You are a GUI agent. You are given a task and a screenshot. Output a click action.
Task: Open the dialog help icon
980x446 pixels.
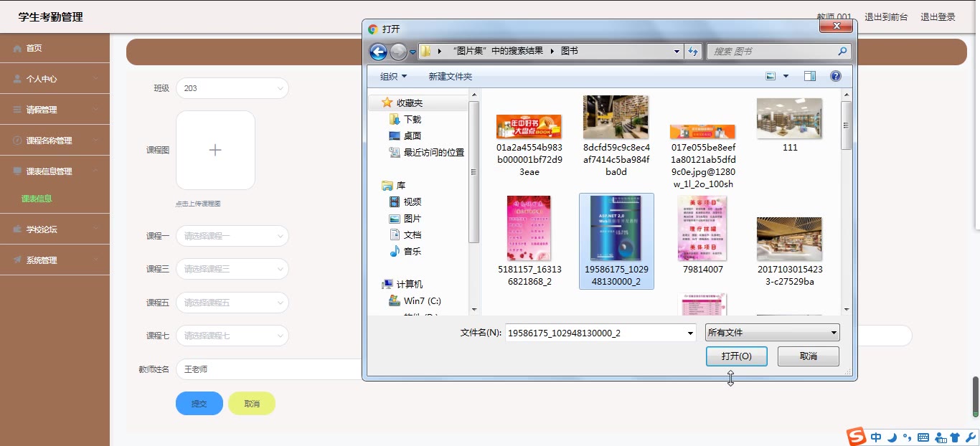[x=835, y=76]
